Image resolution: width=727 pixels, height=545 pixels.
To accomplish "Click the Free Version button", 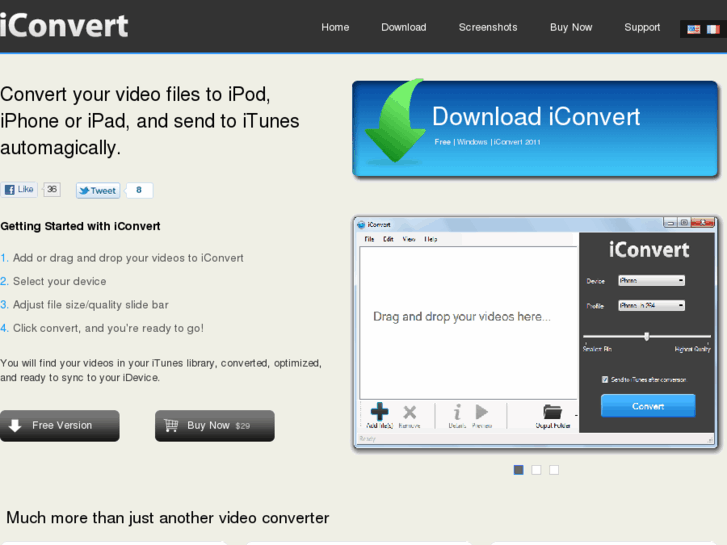I will tap(60, 426).
